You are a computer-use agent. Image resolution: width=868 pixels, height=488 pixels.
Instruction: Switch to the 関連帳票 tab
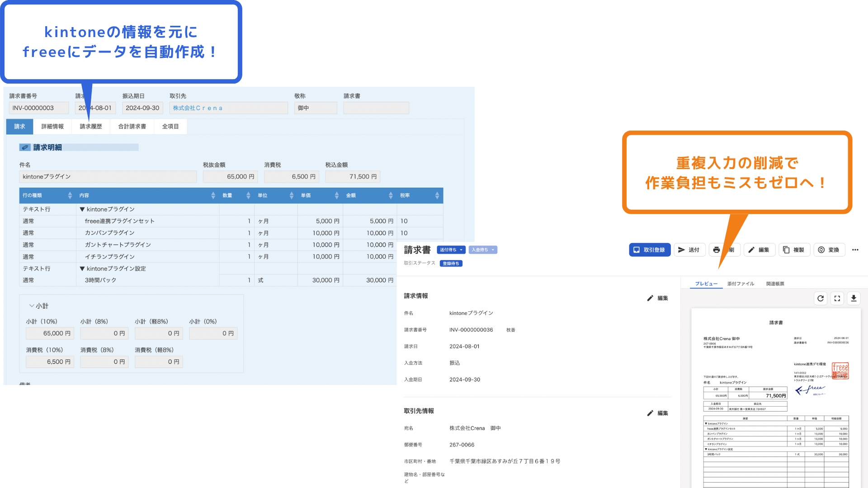click(775, 284)
